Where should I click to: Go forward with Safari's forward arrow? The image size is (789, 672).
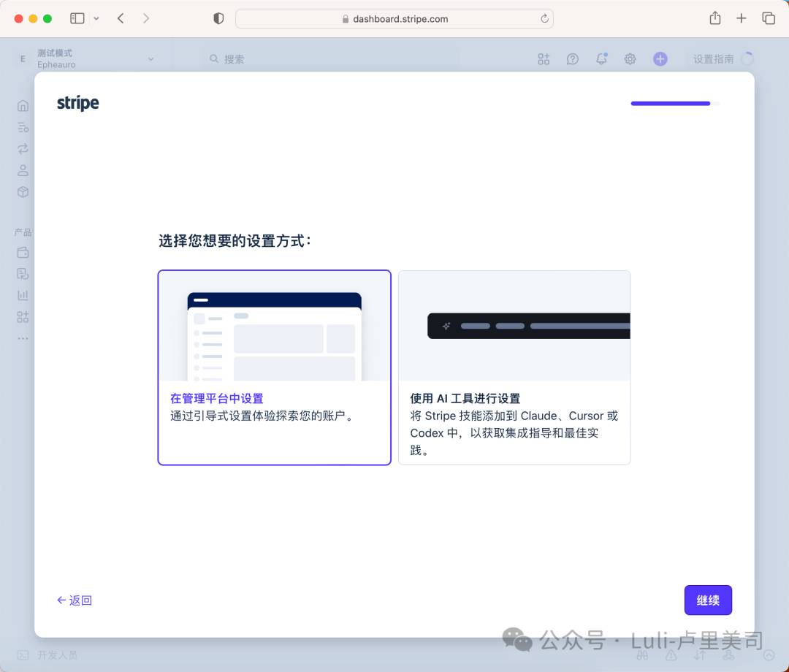[x=146, y=18]
